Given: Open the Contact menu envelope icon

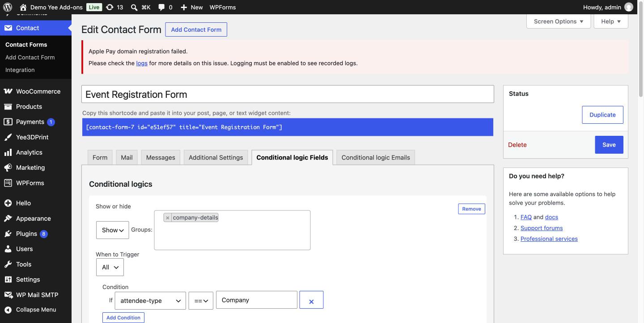Looking at the screenshot, I should pos(8,28).
